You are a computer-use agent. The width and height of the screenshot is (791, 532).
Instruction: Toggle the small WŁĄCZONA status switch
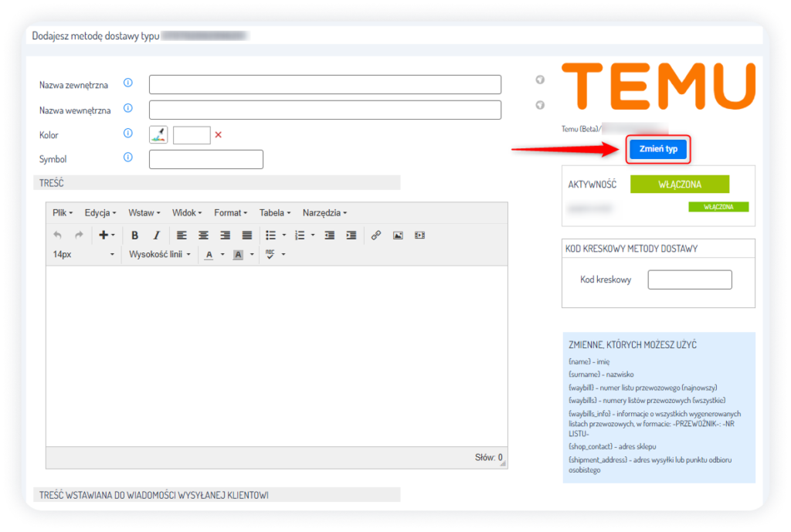[718, 207]
